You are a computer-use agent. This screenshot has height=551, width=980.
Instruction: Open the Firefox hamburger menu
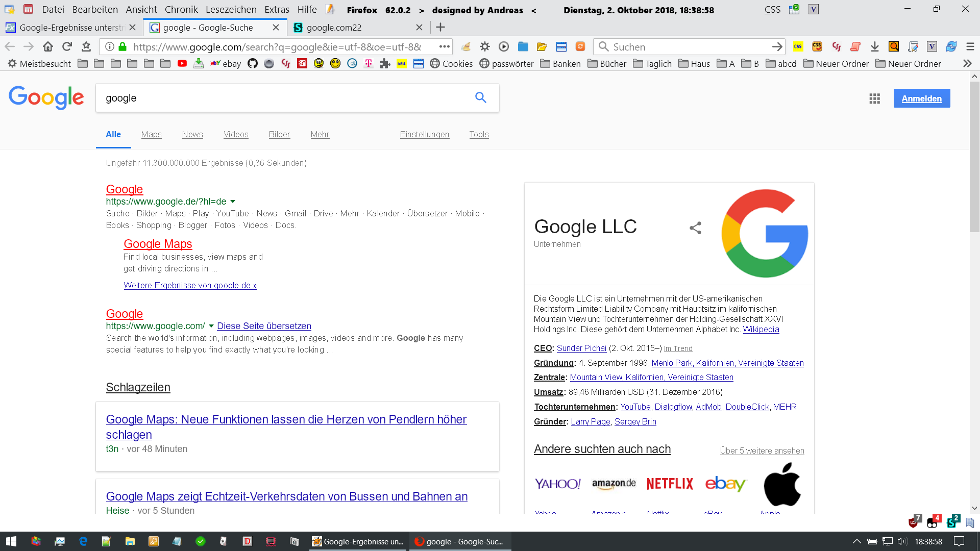click(x=970, y=47)
